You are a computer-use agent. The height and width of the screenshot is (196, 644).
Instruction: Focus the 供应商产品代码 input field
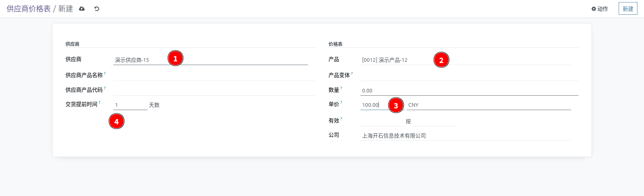pyautogui.click(x=214, y=90)
